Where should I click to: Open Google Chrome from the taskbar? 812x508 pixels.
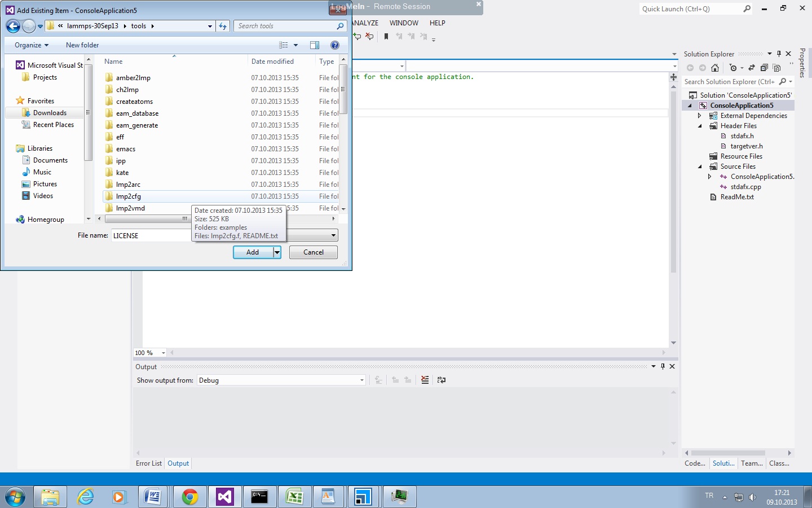(190, 497)
